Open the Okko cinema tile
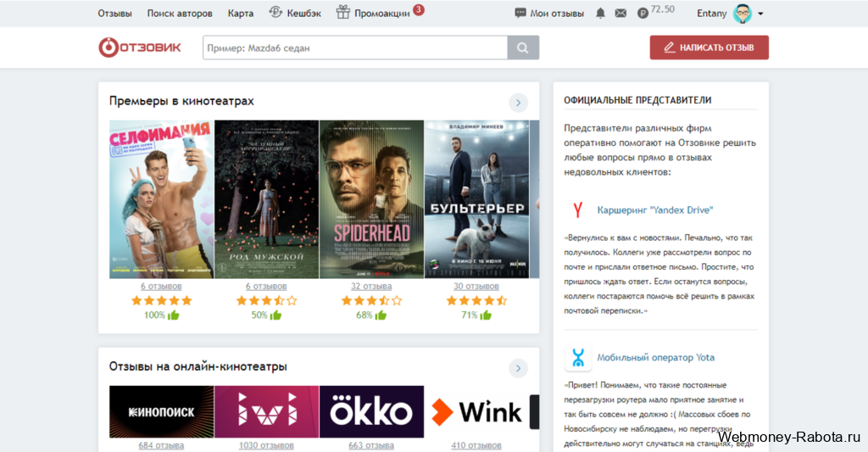Screen dimensions: 868x452 [x=371, y=412]
